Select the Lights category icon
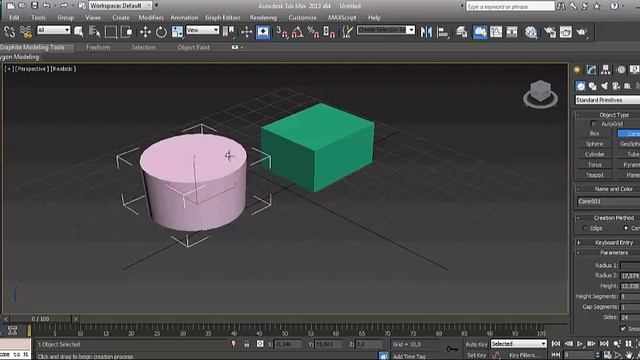This screenshot has width=640, height=360. (x=604, y=86)
